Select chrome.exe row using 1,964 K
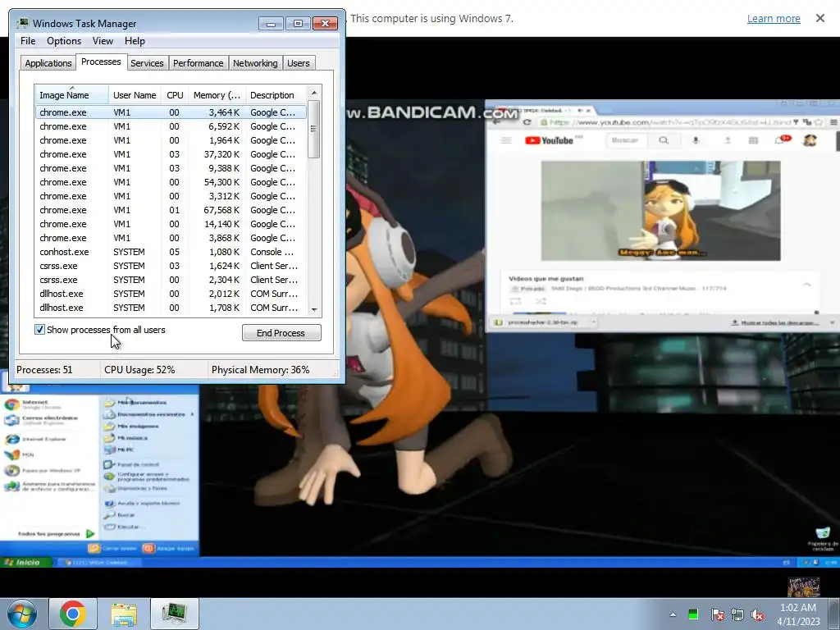The height and width of the screenshot is (630, 840). coord(171,140)
